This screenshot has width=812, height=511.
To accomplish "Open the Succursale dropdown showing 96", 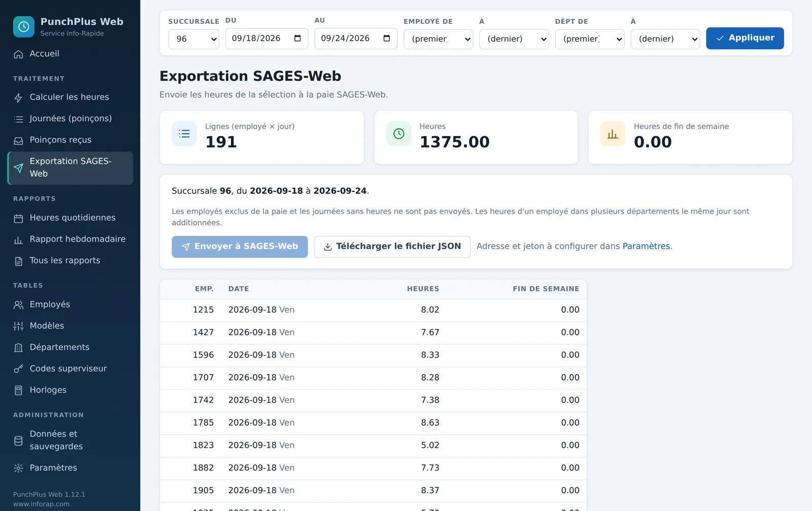I will [x=193, y=39].
